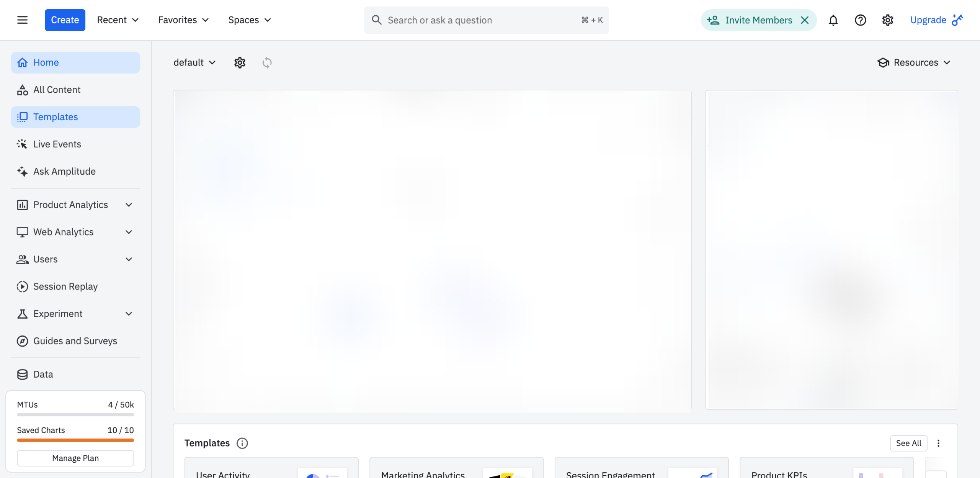Open Templates section three-dot menu

[938, 443]
